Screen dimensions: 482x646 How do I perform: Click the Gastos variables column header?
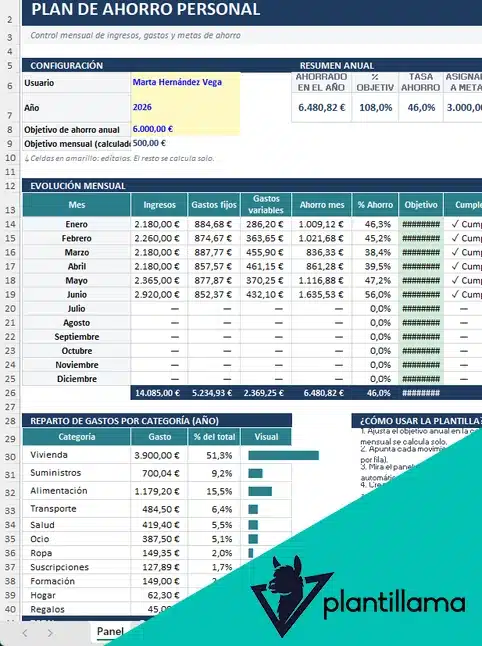pyautogui.click(x=266, y=205)
